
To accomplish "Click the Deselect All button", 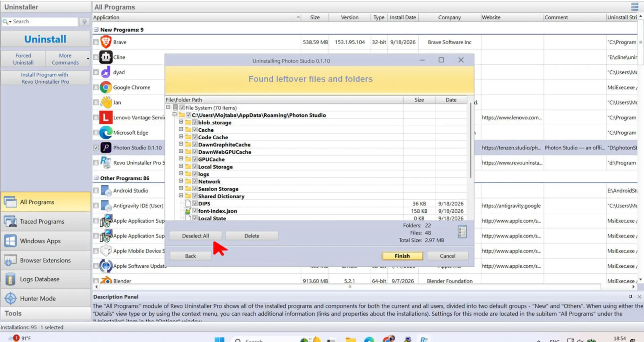I will click(195, 236).
